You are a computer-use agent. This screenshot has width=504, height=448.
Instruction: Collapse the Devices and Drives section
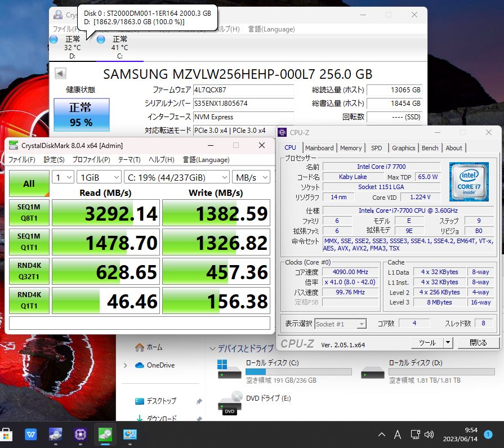212,348
